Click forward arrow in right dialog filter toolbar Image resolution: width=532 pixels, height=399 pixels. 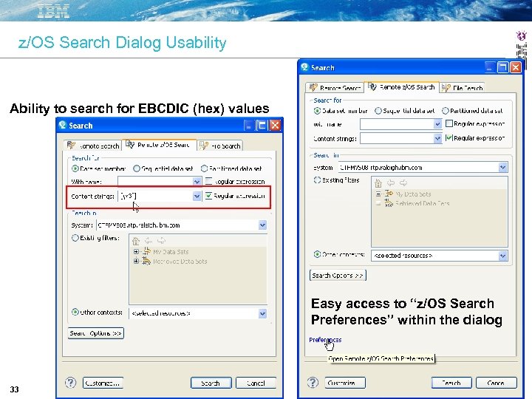tap(403, 183)
